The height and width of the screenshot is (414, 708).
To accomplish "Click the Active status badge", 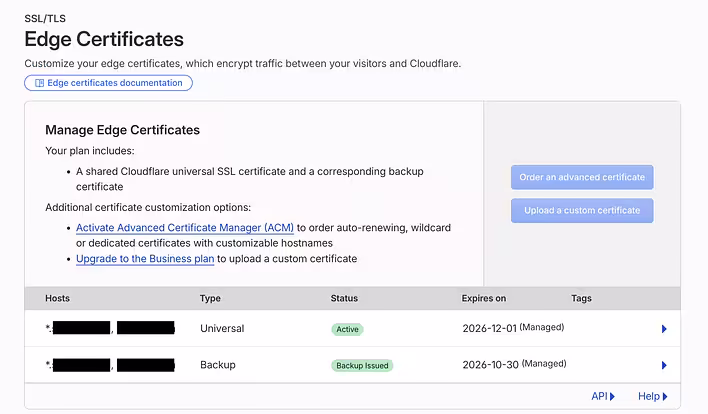I will click(347, 330).
